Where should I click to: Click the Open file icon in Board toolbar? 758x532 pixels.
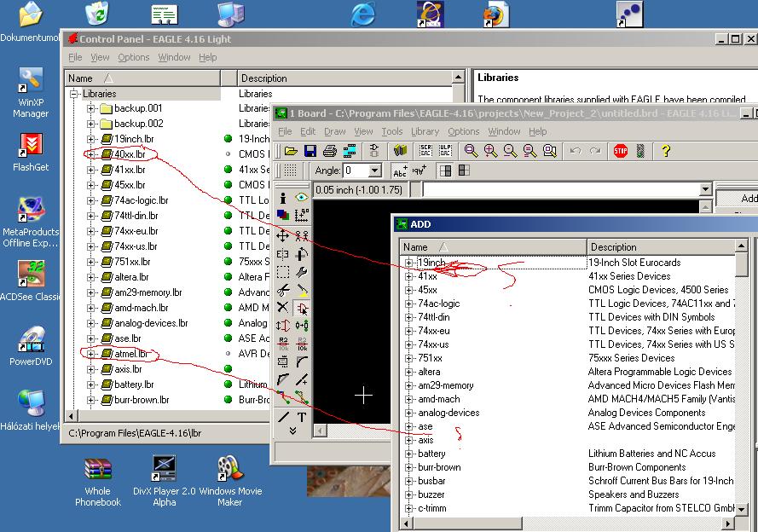[x=291, y=151]
